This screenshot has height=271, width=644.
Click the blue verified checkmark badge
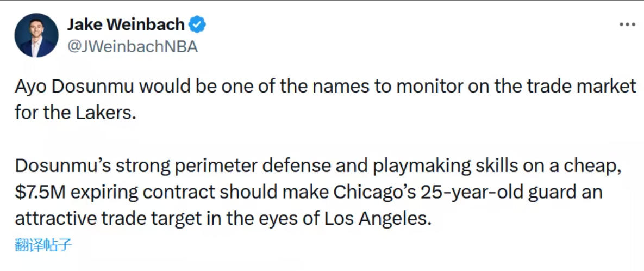click(197, 24)
